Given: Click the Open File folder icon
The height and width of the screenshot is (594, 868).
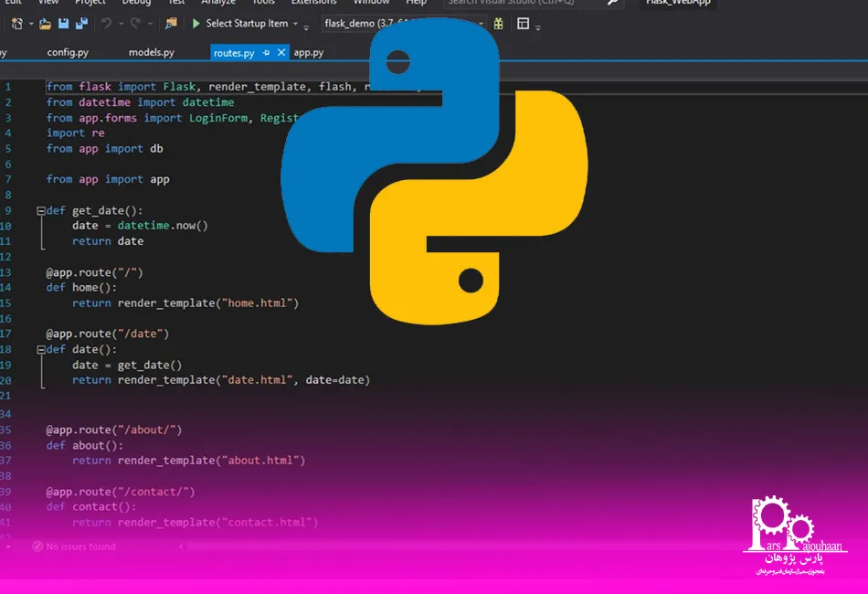Looking at the screenshot, I should [45, 24].
